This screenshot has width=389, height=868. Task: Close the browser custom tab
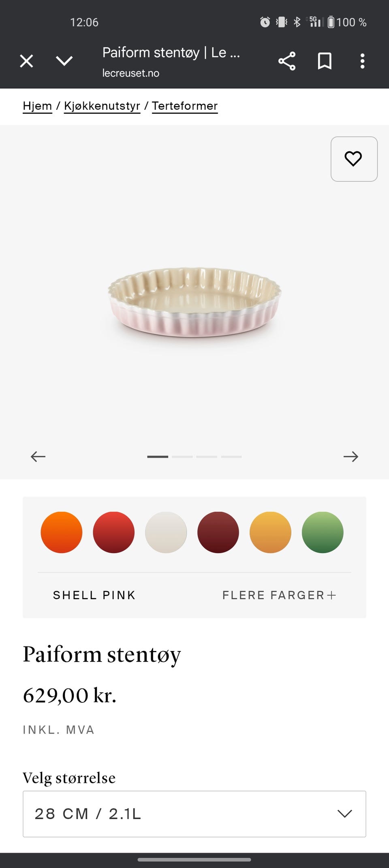click(x=26, y=61)
